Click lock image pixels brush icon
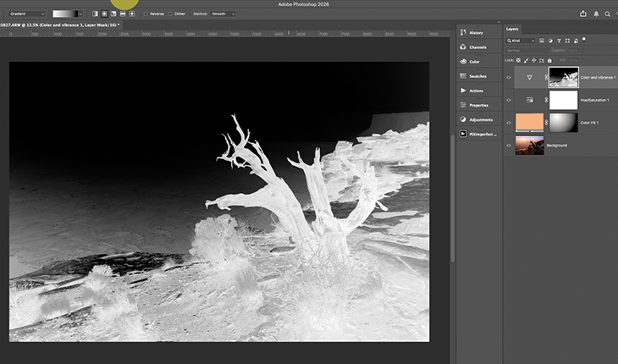 coord(527,60)
